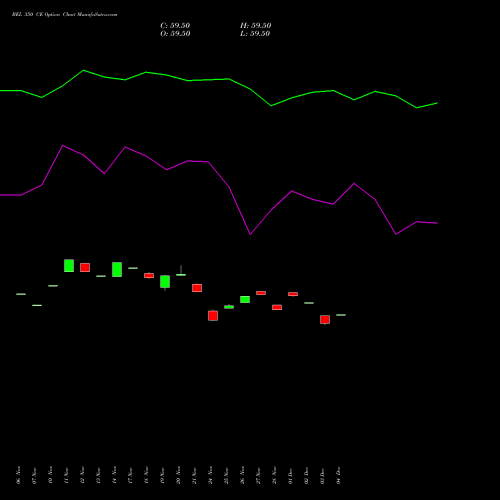Click the green candle above 19 Nov
This screenshot has height=500, width=500.
coord(165,282)
